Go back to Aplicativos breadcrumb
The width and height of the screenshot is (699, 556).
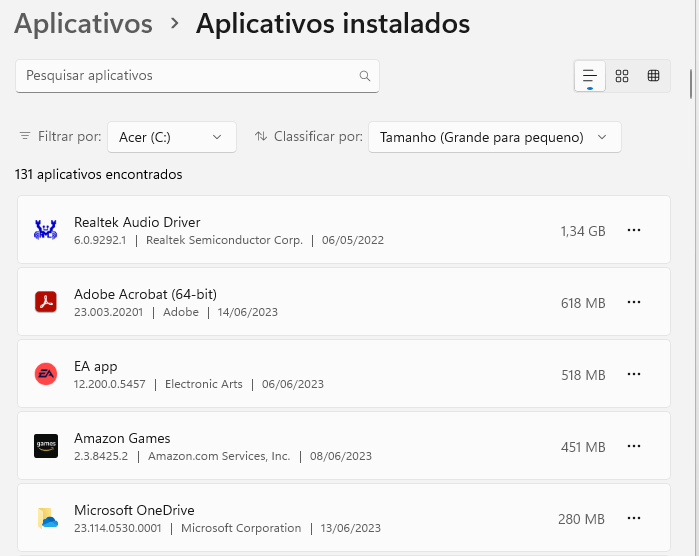point(83,23)
